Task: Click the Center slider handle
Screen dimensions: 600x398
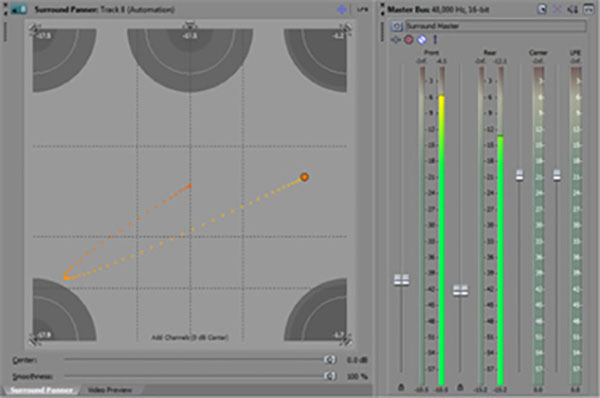Action: (330, 360)
